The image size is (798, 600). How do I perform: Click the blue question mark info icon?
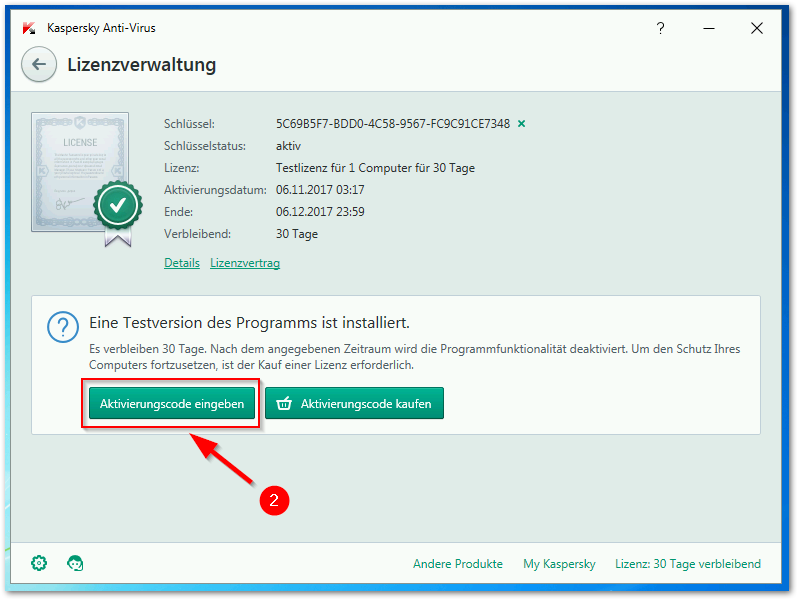[x=63, y=327]
